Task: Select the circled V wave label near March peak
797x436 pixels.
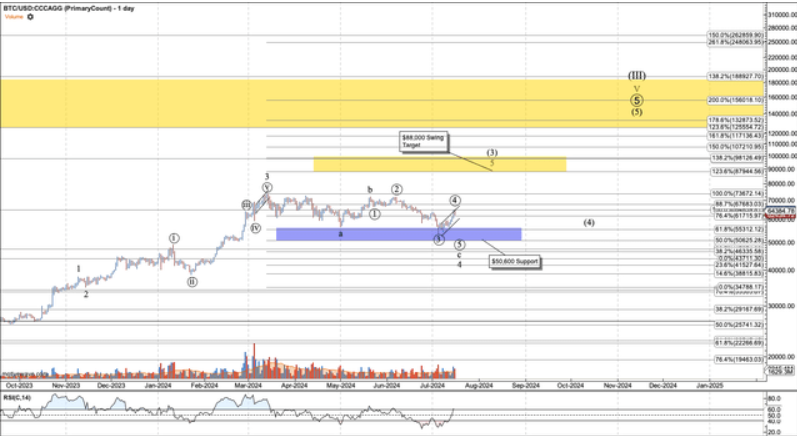Action: tap(267, 187)
